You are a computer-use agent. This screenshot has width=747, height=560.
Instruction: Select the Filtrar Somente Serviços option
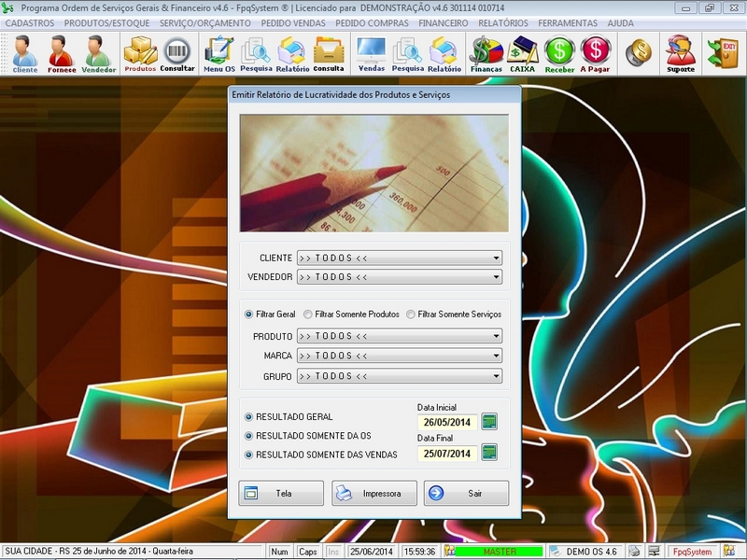click(x=412, y=315)
